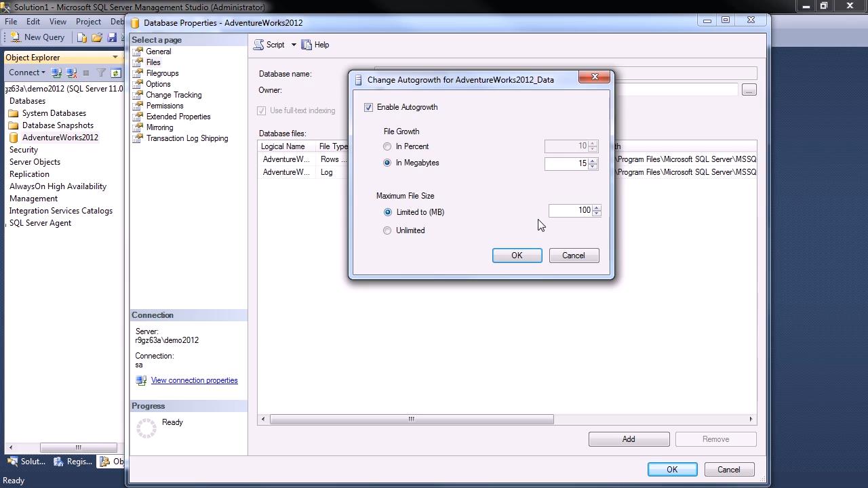
Task: Switch to the Solution Explorer tab
Action: click(26, 462)
